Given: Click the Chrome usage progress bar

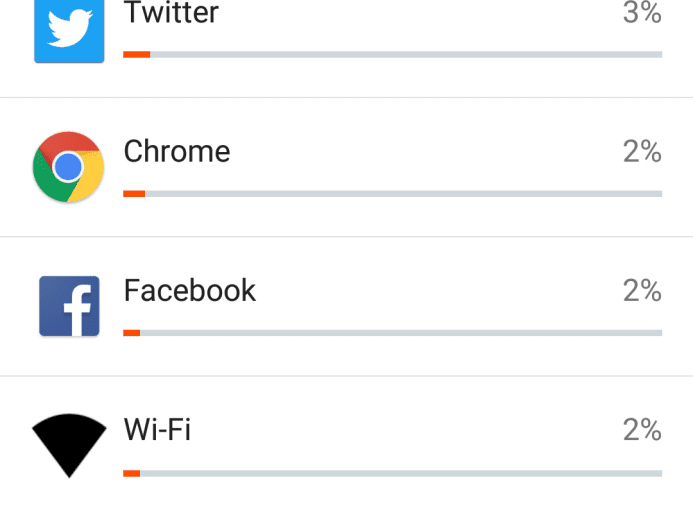Looking at the screenshot, I should point(392,194).
